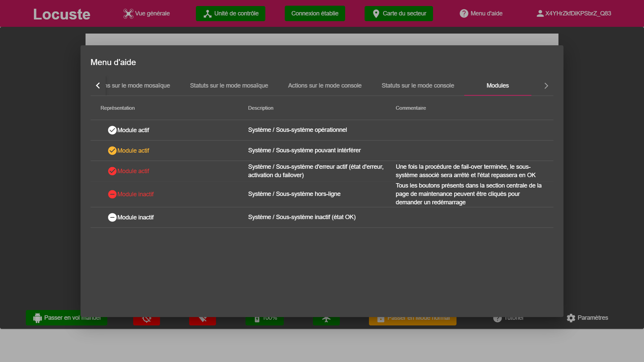The width and height of the screenshot is (644, 362).
Task: Click the red 'Module actif' label
Action: [x=133, y=171]
